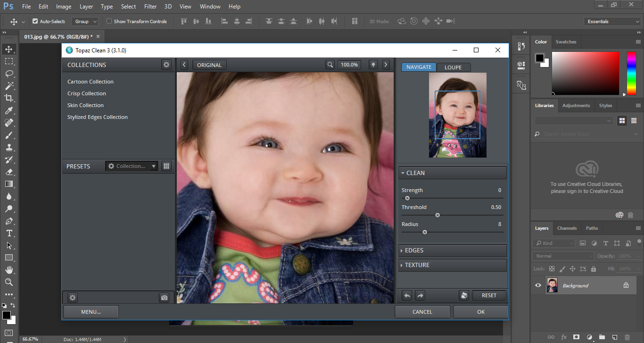Hide the Background layer with eye icon
The width and height of the screenshot is (644, 343).
click(x=538, y=285)
